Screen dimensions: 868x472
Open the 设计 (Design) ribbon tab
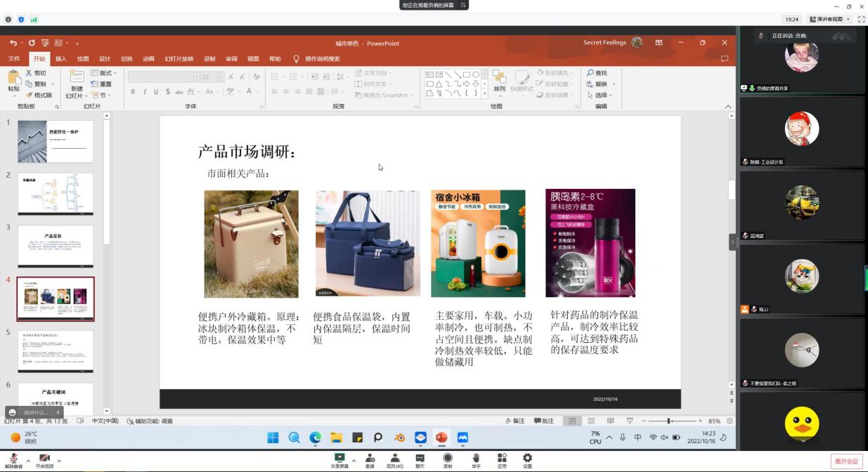click(x=105, y=59)
